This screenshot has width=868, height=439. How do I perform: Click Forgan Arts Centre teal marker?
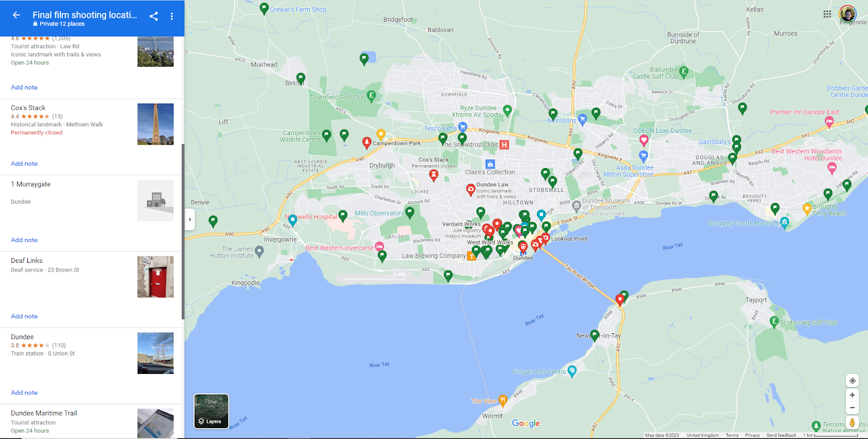[572, 371]
